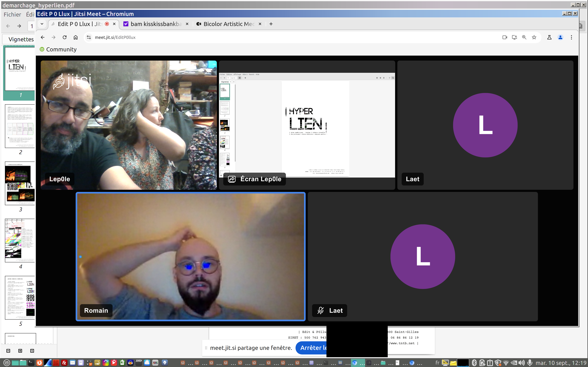The image size is (588, 367).
Task: Open site information icon beside meet.jit.si URL
Action: pos(89,37)
